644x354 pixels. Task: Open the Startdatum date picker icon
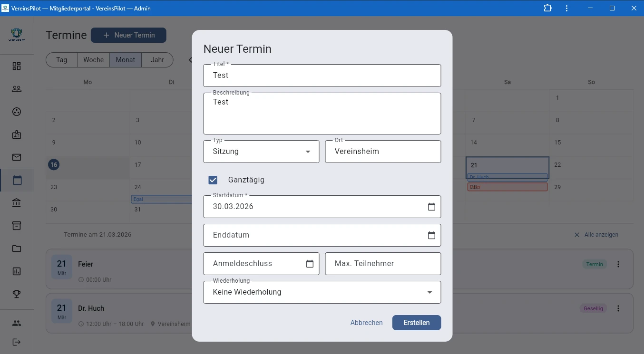[431, 207]
